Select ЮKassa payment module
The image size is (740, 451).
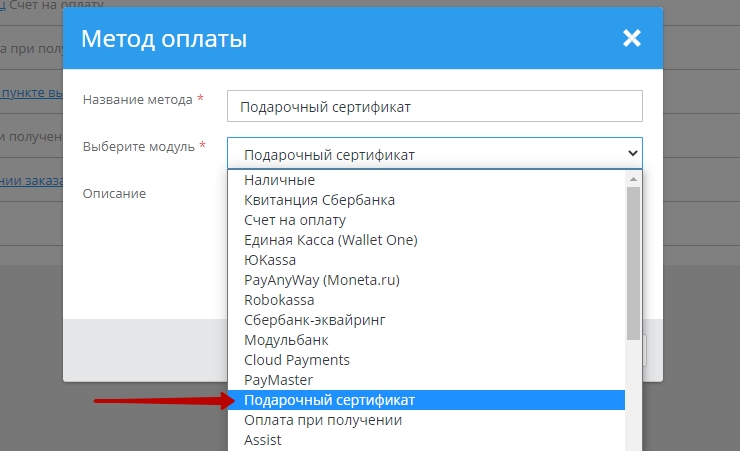coord(270,260)
